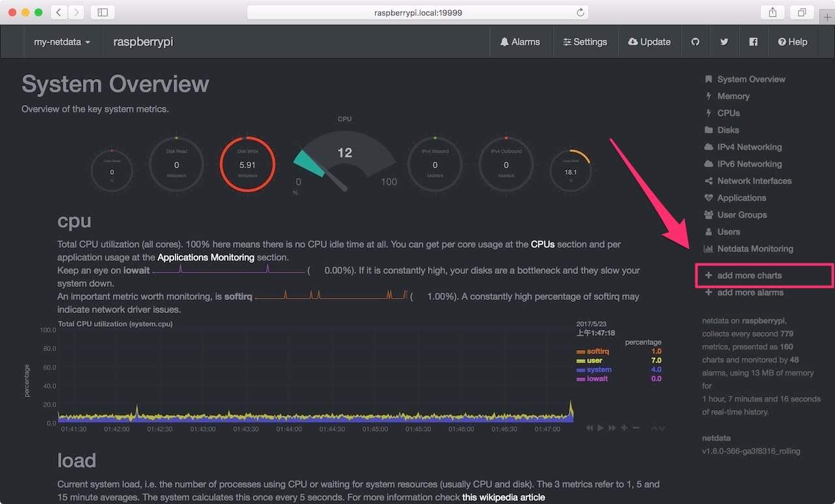Click the Disk Read gauge
This screenshot has width=835, height=504.
(176, 165)
